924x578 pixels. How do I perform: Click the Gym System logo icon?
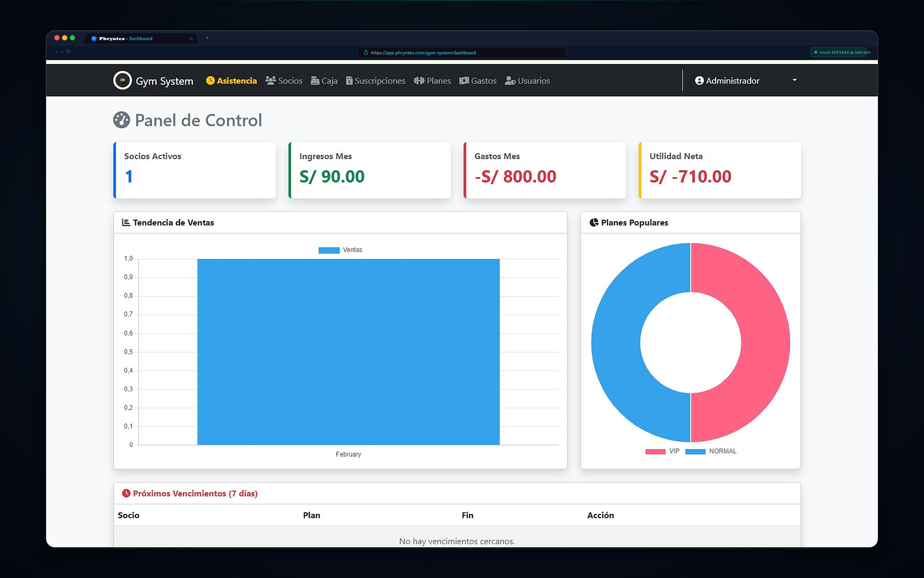point(122,81)
